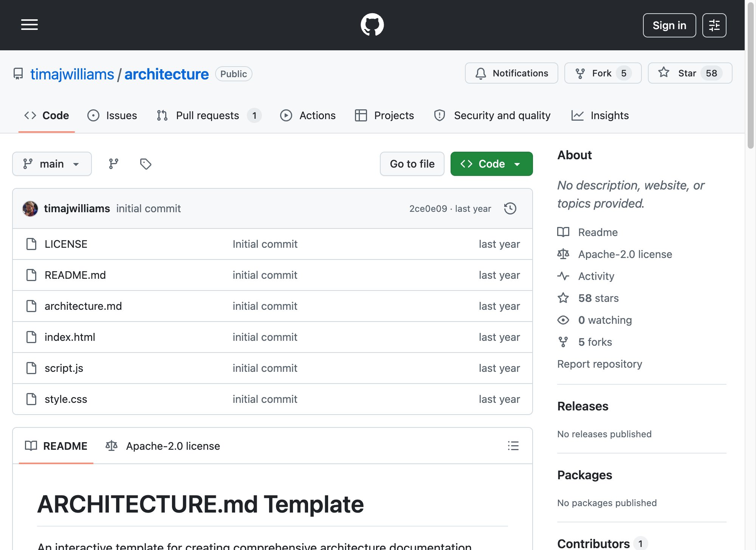
Task: Switch to the Code tab
Action: point(46,115)
